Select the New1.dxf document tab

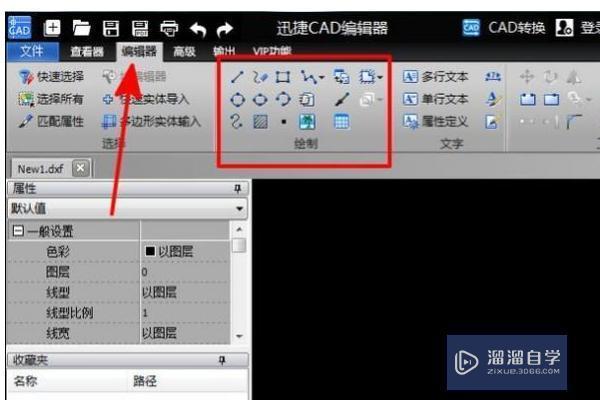pos(41,169)
